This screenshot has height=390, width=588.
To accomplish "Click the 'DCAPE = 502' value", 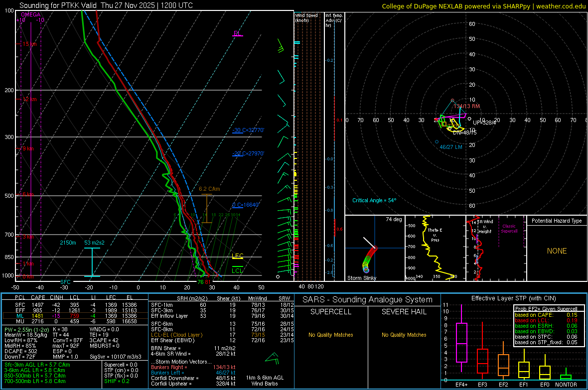I will [x=20, y=351].
